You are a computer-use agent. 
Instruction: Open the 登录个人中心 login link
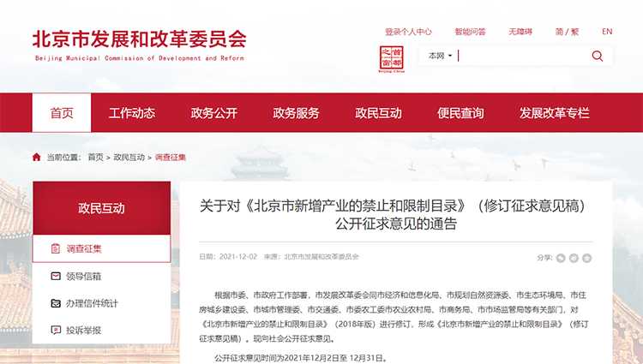pyautogui.click(x=408, y=32)
